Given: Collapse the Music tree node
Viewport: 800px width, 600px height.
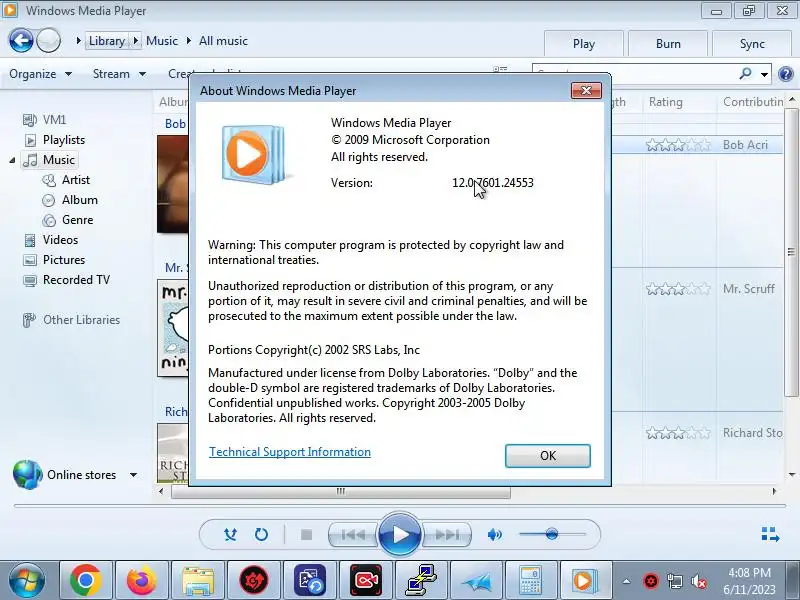Looking at the screenshot, I should pyautogui.click(x=12, y=160).
